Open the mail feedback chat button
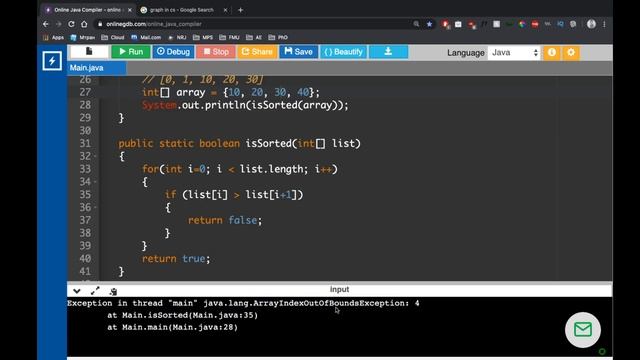640x360 pixels. (582, 329)
